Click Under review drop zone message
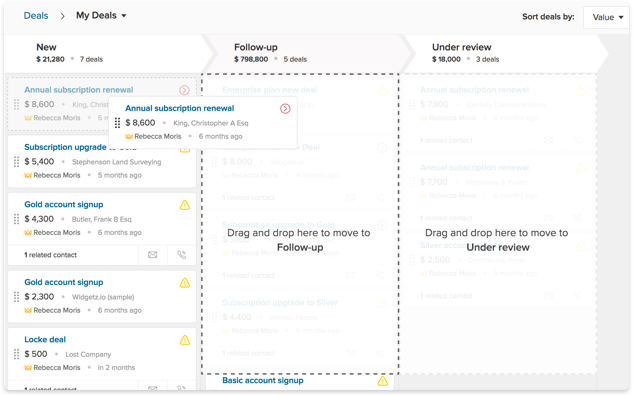Screen dimensions: 633x396 (497, 240)
